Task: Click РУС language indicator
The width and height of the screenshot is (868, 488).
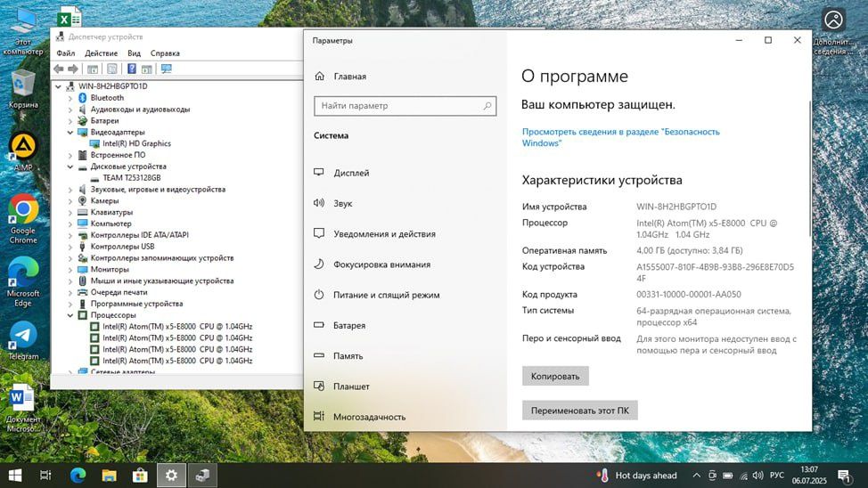Action: pos(777,476)
